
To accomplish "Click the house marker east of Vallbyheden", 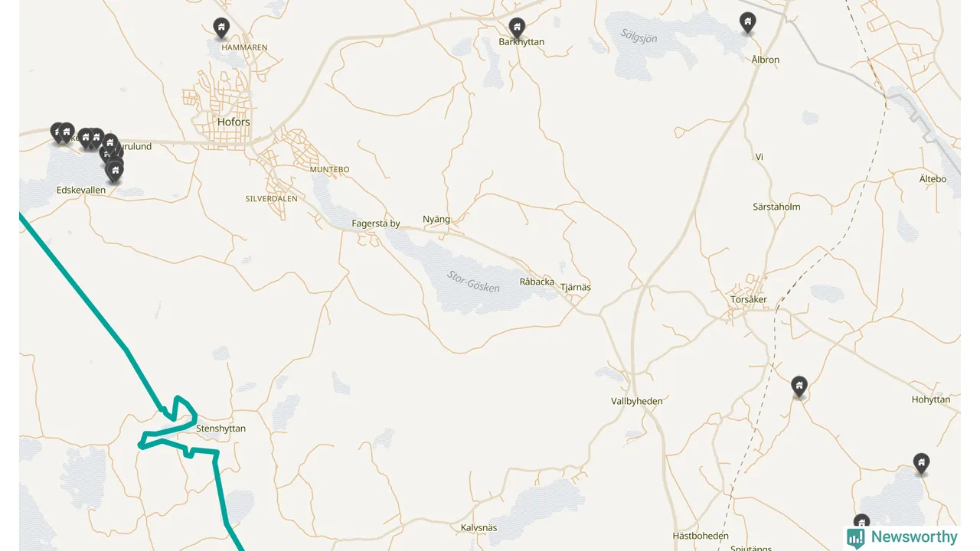I will tap(799, 386).
